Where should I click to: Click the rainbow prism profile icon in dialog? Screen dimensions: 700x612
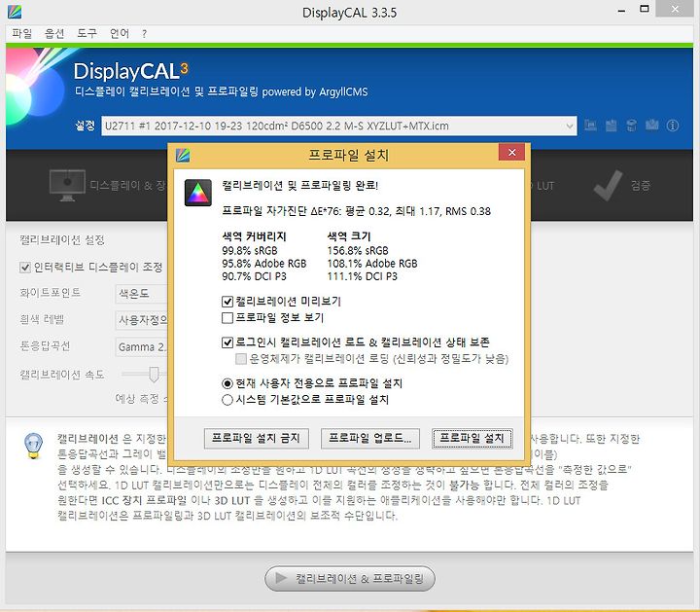pos(198,193)
